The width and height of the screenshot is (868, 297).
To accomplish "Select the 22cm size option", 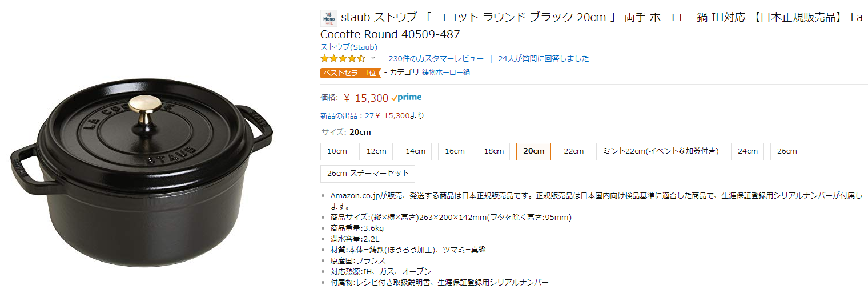I will (573, 151).
